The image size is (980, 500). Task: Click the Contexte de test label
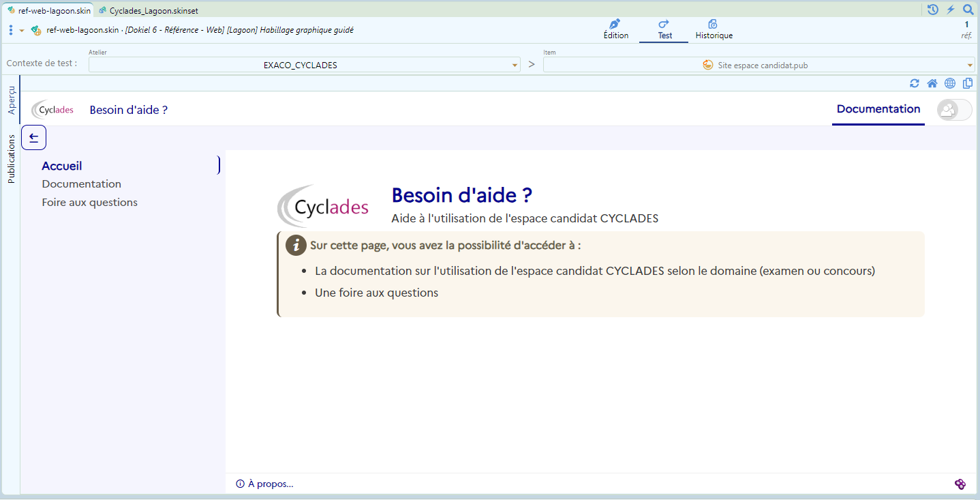[42, 63]
